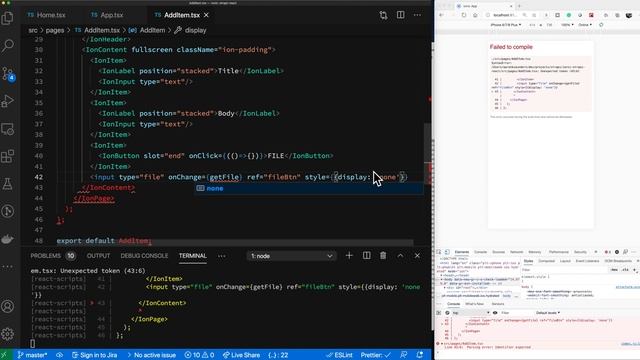Open the Explorer view in activity bar
Viewport: 640px width, 360px height.
click(x=8, y=18)
